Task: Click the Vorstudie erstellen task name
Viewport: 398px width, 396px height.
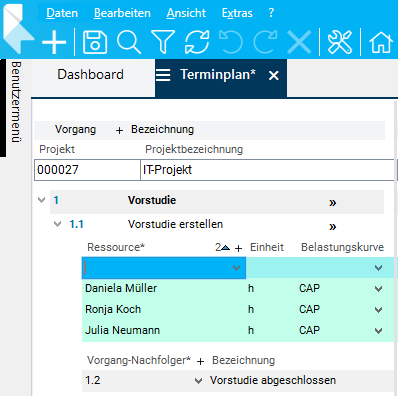Action: pyautogui.click(x=175, y=224)
